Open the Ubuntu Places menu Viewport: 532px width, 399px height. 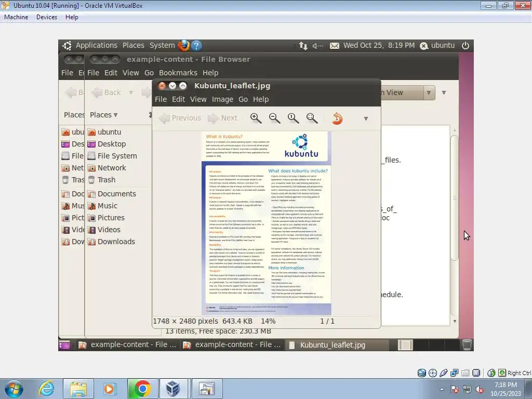point(134,46)
